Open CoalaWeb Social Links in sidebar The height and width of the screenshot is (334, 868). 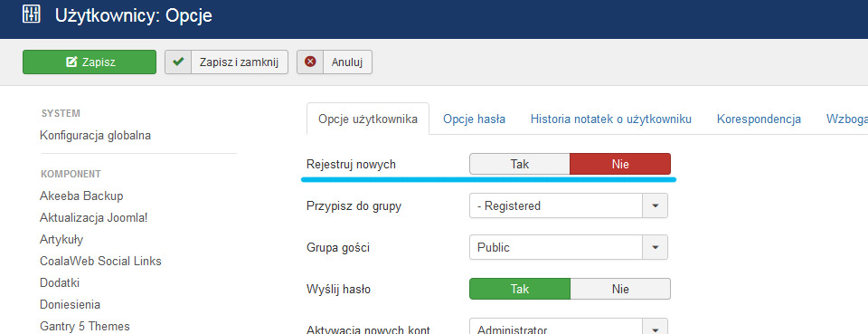tap(100, 261)
